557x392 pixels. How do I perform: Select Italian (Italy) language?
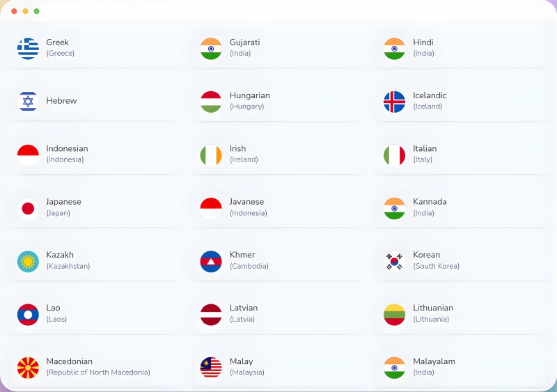(462, 155)
